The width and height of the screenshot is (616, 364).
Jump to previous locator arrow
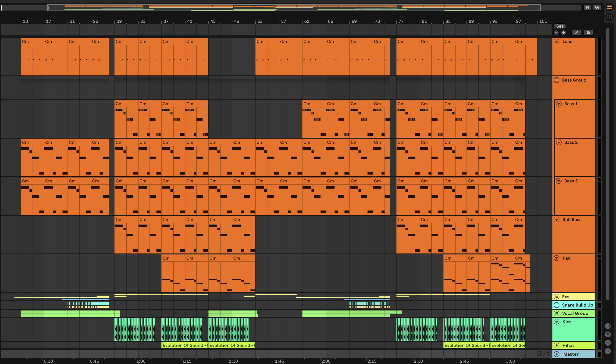coord(556,33)
